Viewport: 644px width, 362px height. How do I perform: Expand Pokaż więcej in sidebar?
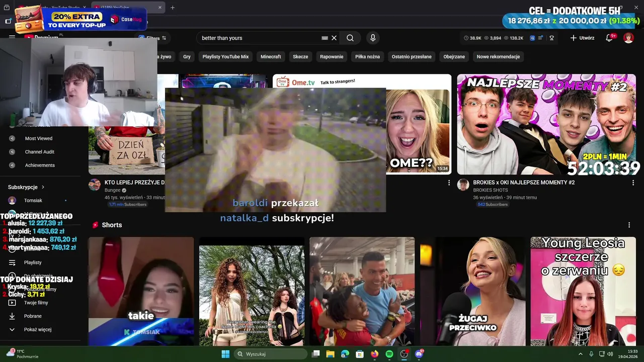click(38, 330)
